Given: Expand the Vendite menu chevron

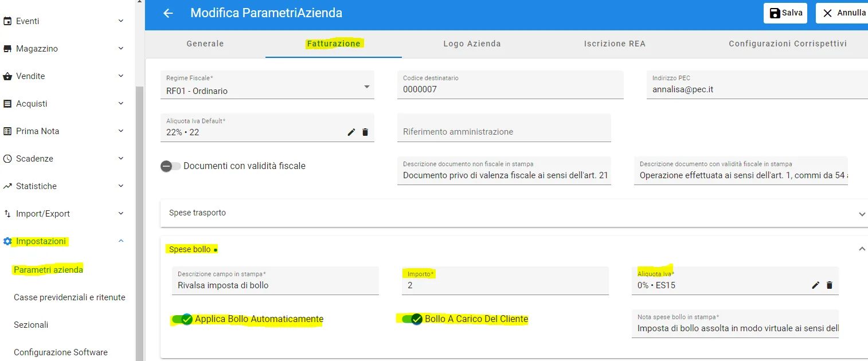Looking at the screenshot, I should [x=121, y=76].
